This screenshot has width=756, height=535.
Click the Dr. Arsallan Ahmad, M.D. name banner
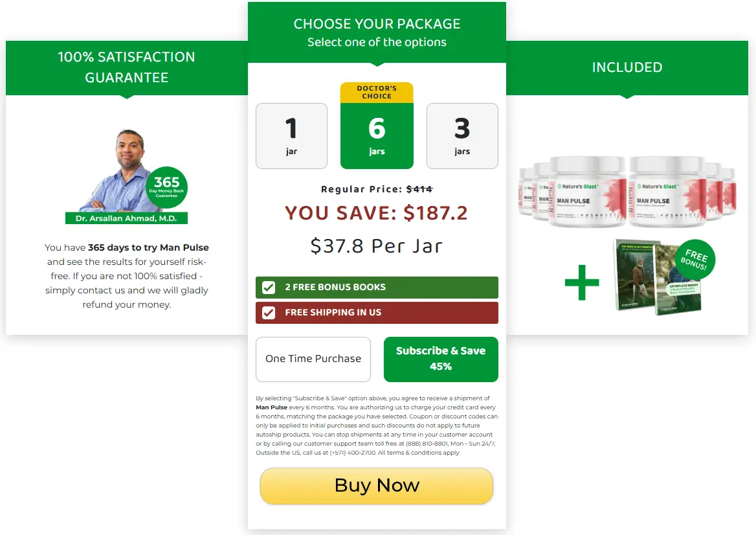(x=126, y=218)
